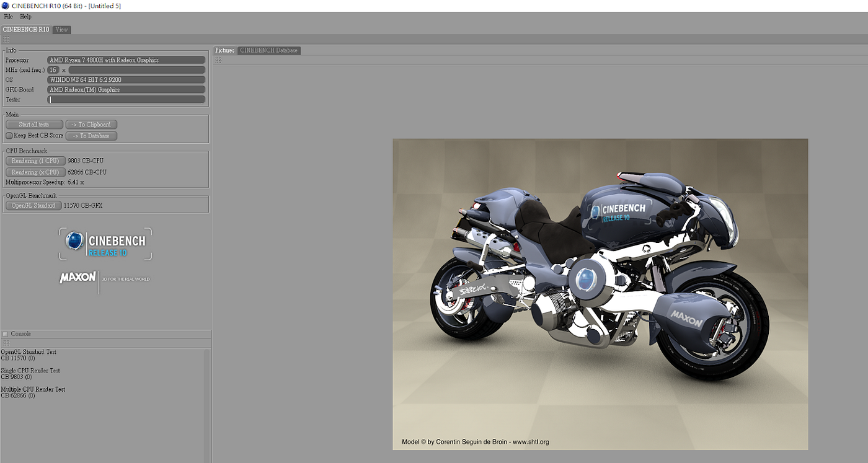868x463 pixels.
Task: Click the Tester input field
Action: click(126, 100)
